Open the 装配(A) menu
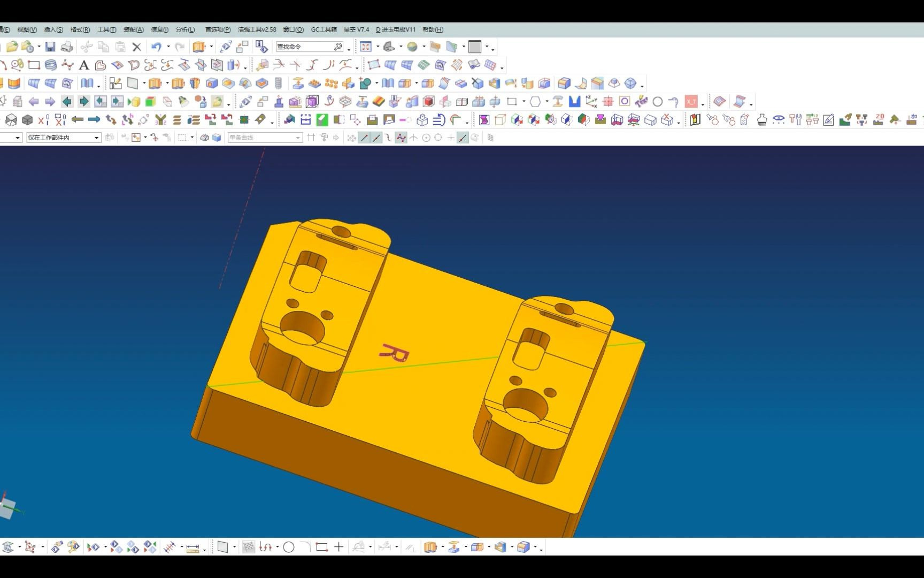The width and height of the screenshot is (924, 578). [x=134, y=29]
